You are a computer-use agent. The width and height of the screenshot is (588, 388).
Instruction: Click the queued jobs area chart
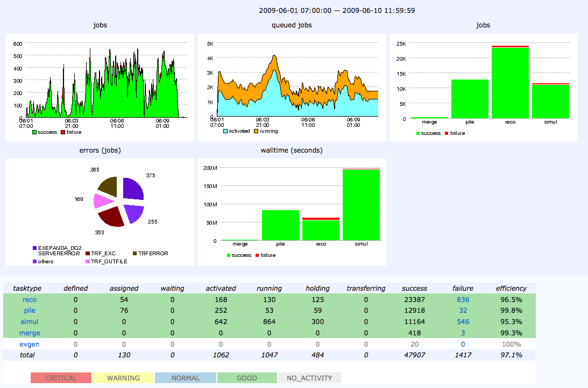pos(292,88)
